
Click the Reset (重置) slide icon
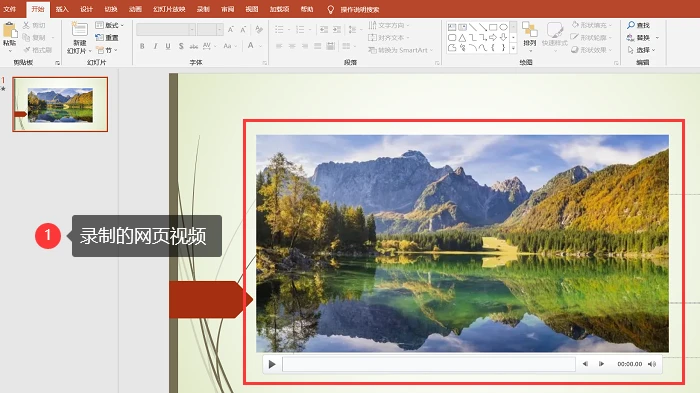[x=100, y=38]
